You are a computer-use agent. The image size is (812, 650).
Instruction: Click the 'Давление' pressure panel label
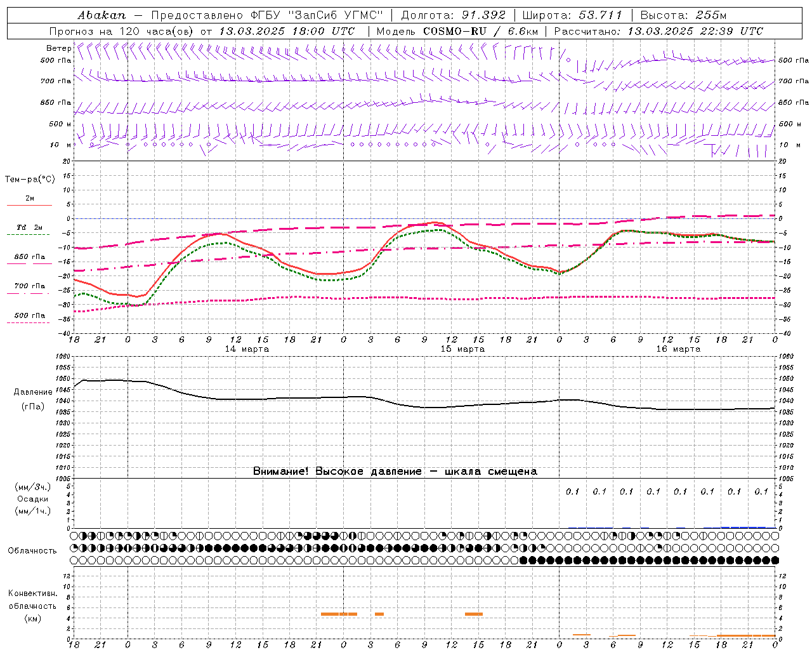[x=33, y=392]
